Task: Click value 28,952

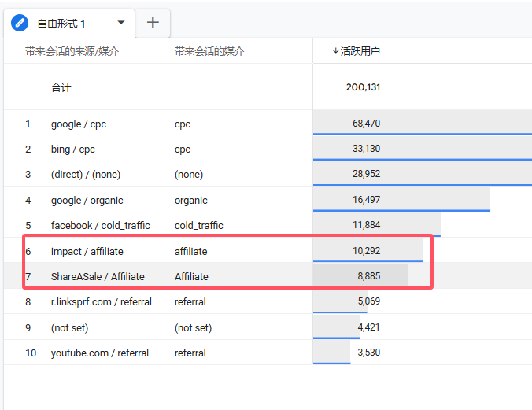Action: pyautogui.click(x=366, y=174)
